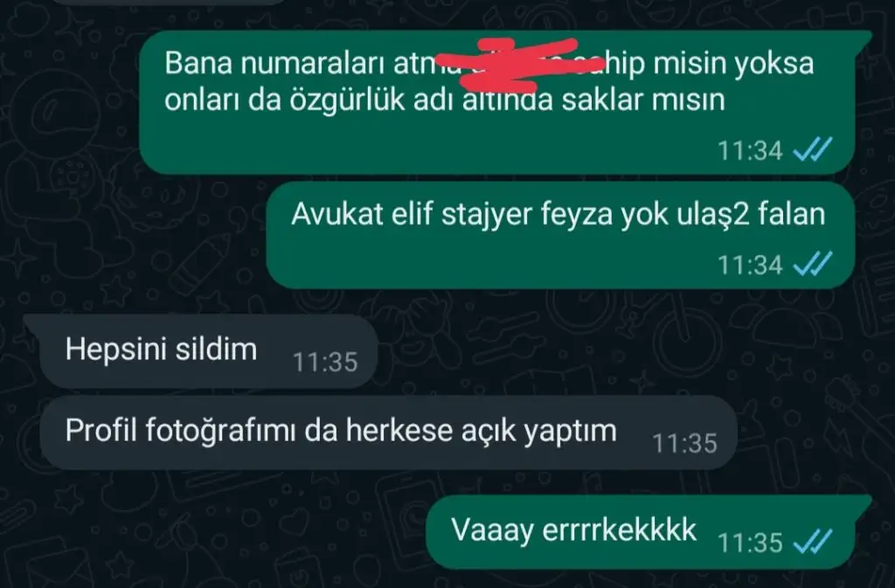Tap 'saklar mısın' text in the first bubble
The height and width of the screenshot is (588, 895).
(643, 100)
